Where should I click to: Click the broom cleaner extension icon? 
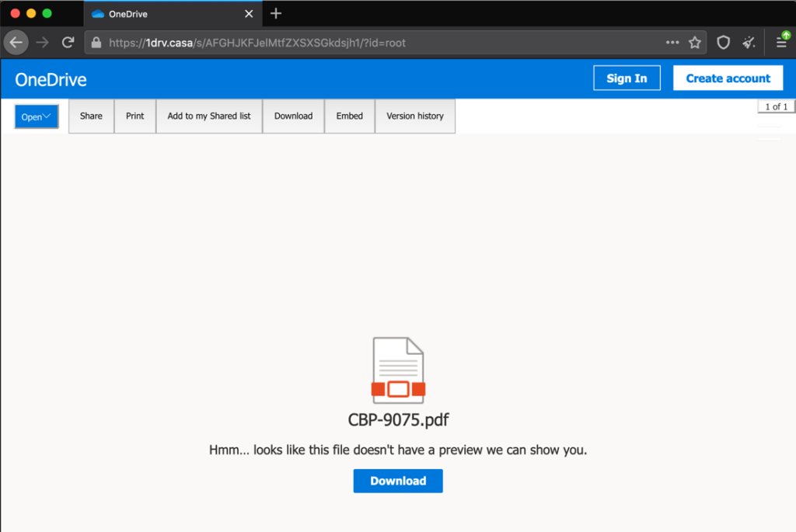click(749, 43)
